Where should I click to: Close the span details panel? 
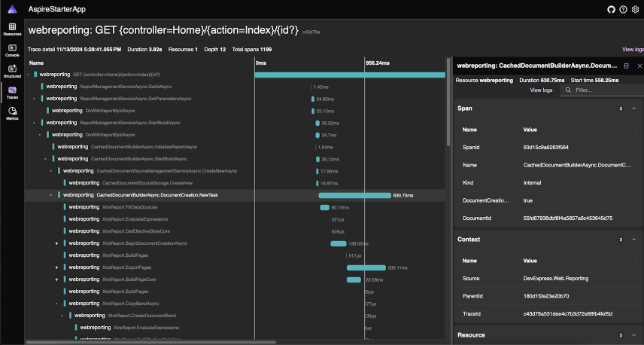pos(639,66)
